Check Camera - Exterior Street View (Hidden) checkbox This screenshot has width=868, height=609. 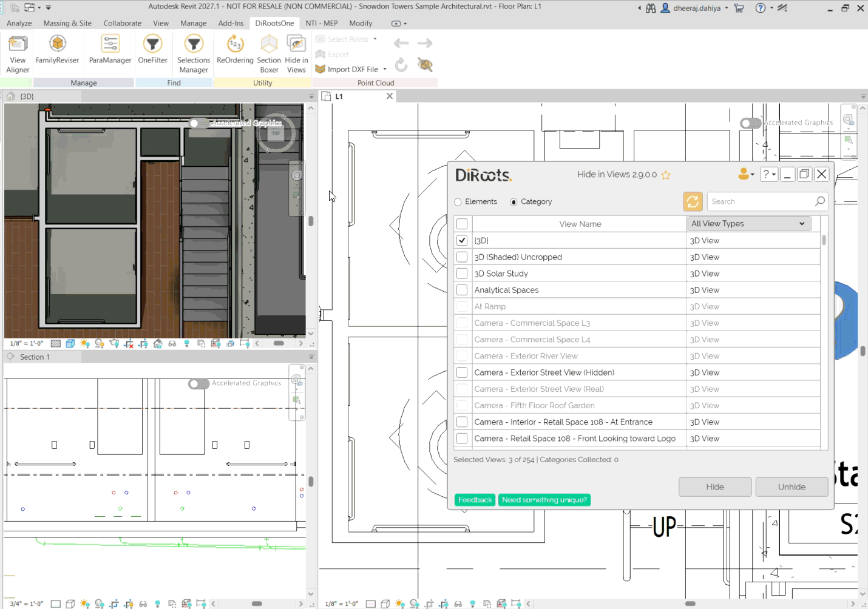[x=462, y=372]
